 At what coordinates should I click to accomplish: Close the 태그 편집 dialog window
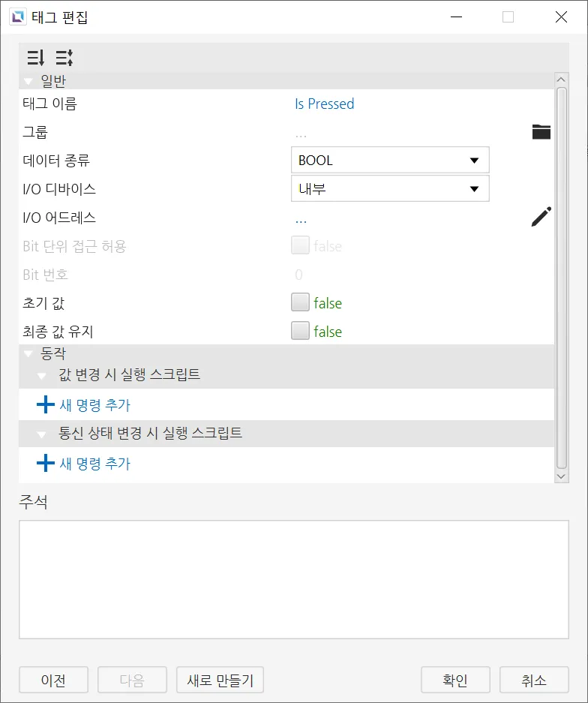[561, 17]
